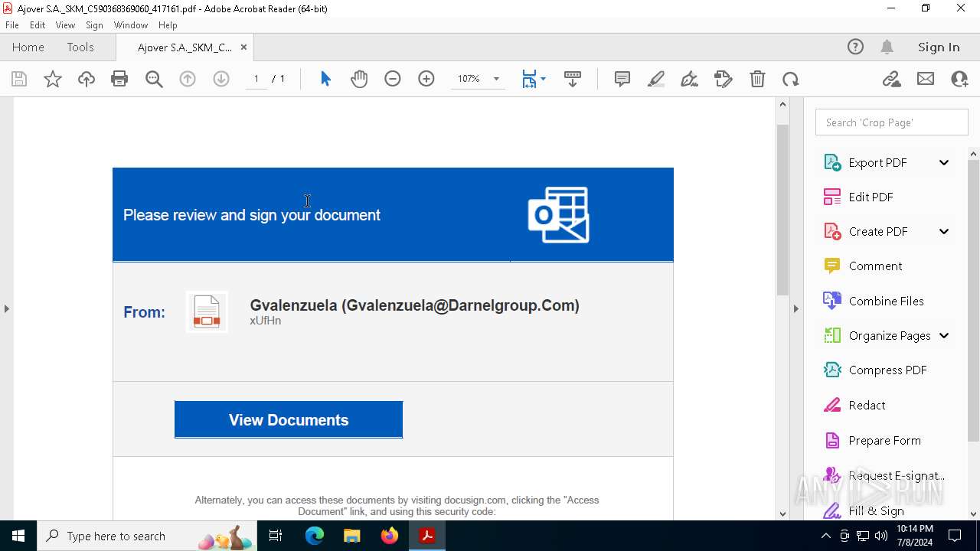Viewport: 980px width, 551px height.
Task: Share a link to file icon
Action: click(x=892, y=79)
